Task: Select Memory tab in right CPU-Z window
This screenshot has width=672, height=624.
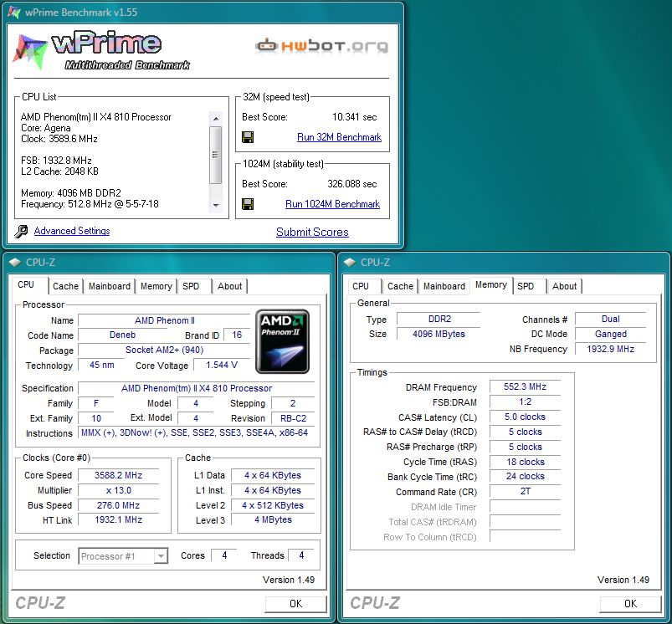Action: (491, 284)
